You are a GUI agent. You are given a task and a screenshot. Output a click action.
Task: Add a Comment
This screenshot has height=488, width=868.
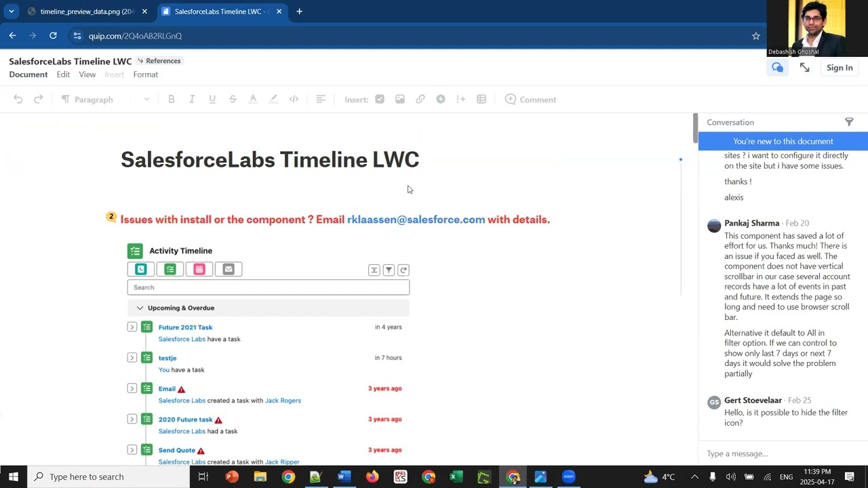[x=530, y=100]
